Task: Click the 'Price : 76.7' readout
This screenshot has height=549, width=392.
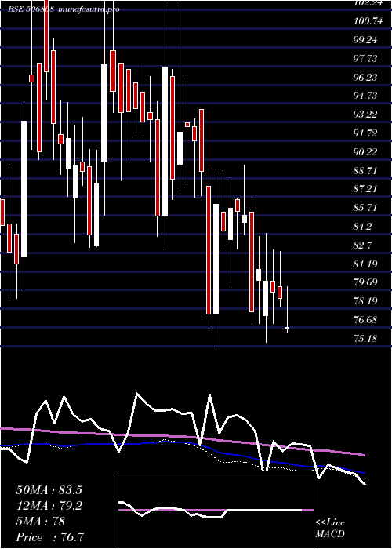Action: click(49, 537)
